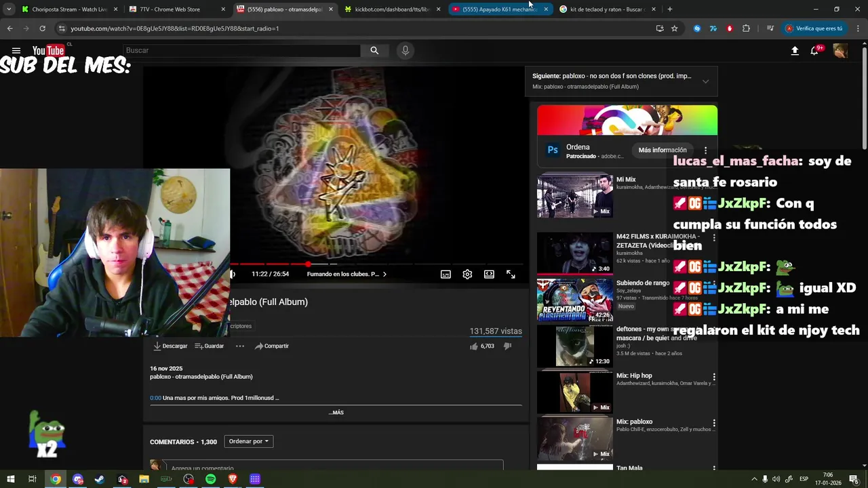This screenshot has height=488, width=868.
Task: Open the YouTube upload/create icon
Action: [795, 51]
